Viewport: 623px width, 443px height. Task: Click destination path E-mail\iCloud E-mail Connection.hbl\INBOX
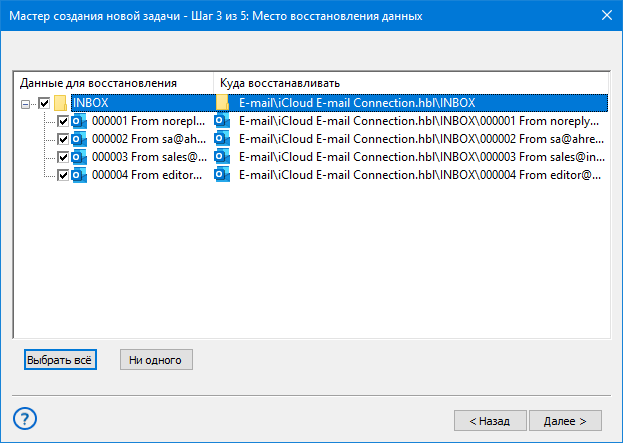pyautogui.click(x=357, y=103)
